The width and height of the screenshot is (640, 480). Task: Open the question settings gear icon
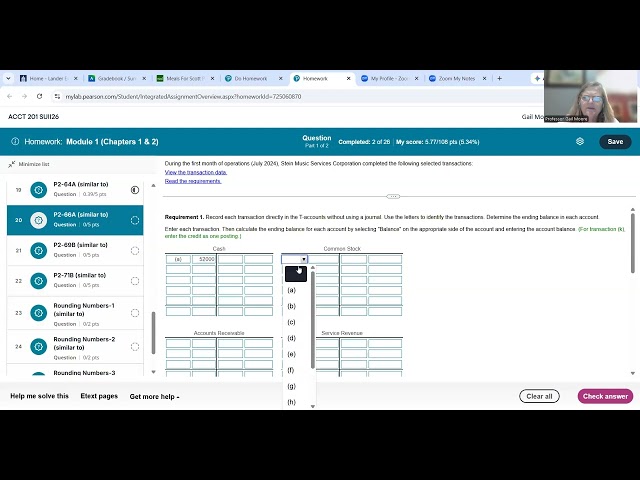[580, 142]
